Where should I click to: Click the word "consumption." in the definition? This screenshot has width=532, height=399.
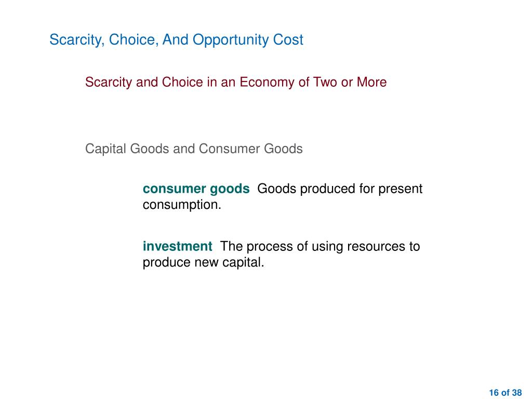pos(182,205)
